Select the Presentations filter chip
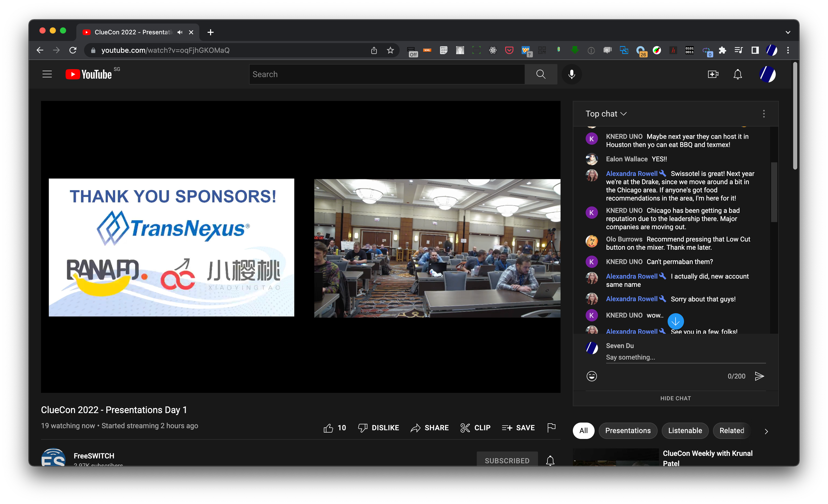The width and height of the screenshot is (828, 504). pos(628,430)
